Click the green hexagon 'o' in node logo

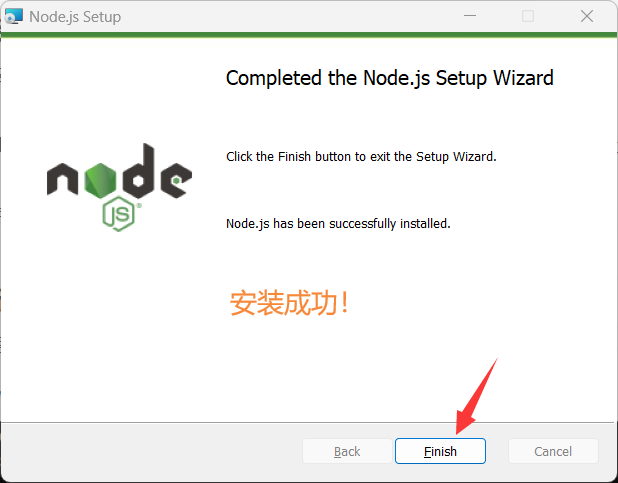tap(101, 180)
